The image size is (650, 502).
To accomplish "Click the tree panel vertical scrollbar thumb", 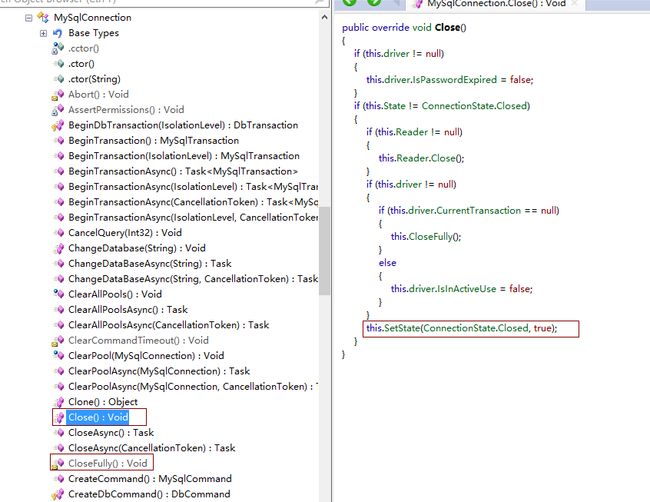I will [325, 251].
